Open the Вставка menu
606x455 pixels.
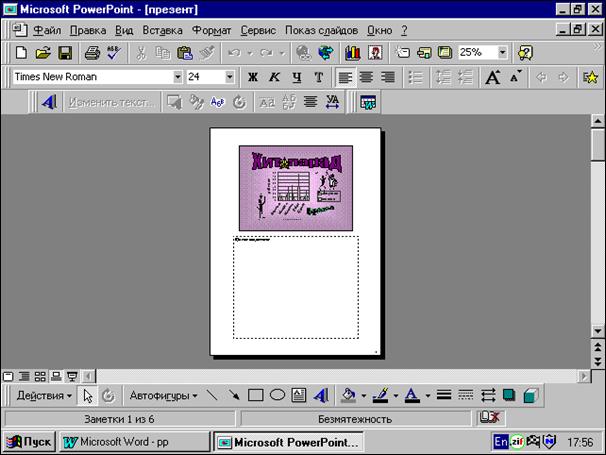pos(162,30)
